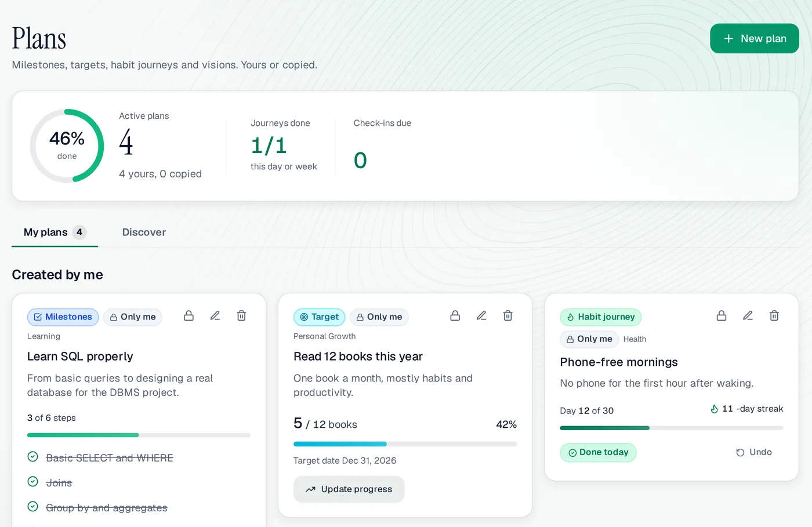Image resolution: width=812 pixels, height=527 pixels.
Task: Click the Active plans count
Action: [x=126, y=143]
